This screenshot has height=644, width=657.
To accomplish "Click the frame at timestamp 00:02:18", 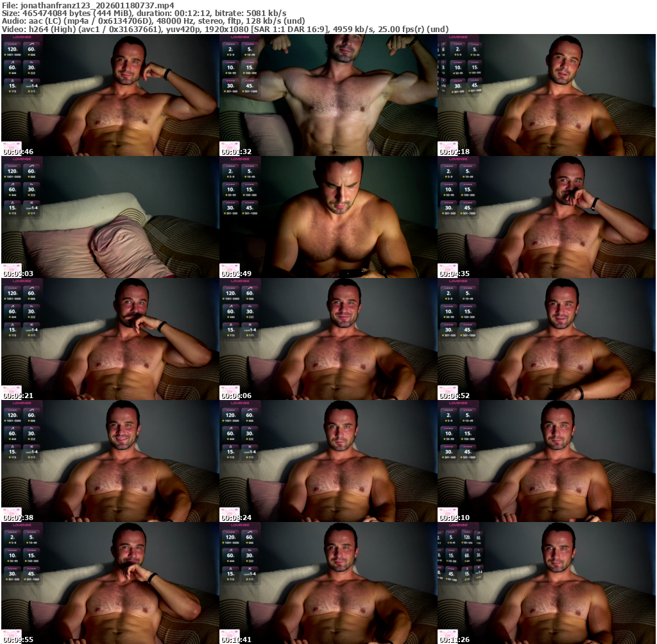I will pyautogui.click(x=546, y=95).
